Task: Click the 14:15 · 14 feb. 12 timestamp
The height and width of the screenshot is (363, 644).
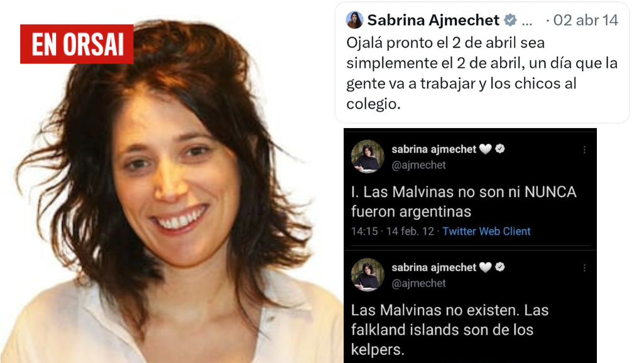Action: [392, 231]
